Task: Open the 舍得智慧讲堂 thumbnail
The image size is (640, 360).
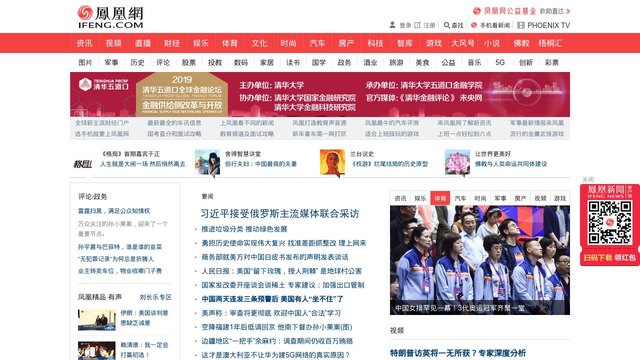Action: point(207,162)
